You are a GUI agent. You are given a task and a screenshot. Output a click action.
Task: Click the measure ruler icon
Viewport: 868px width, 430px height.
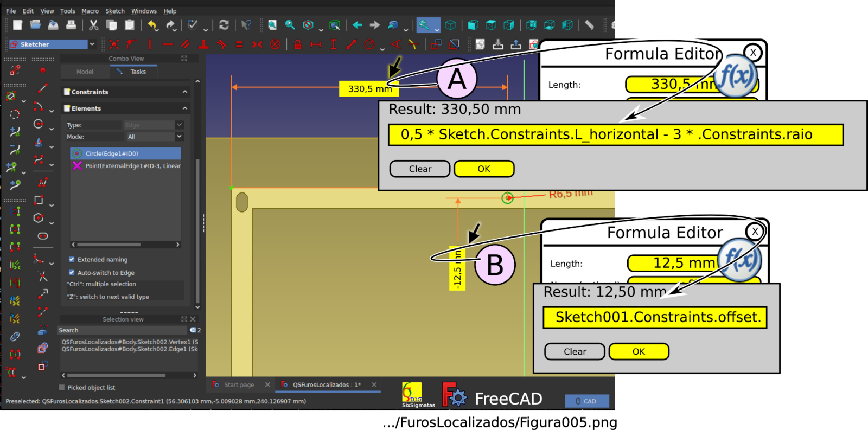[x=589, y=25]
